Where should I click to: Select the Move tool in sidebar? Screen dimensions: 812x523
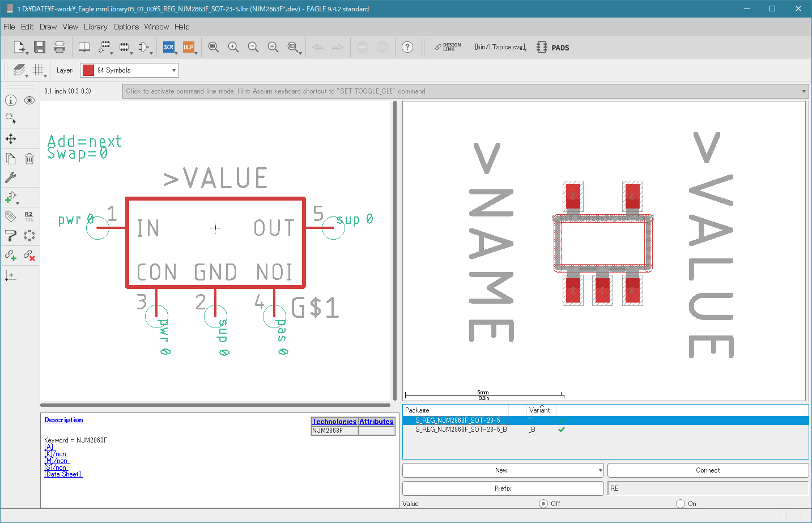(11, 139)
